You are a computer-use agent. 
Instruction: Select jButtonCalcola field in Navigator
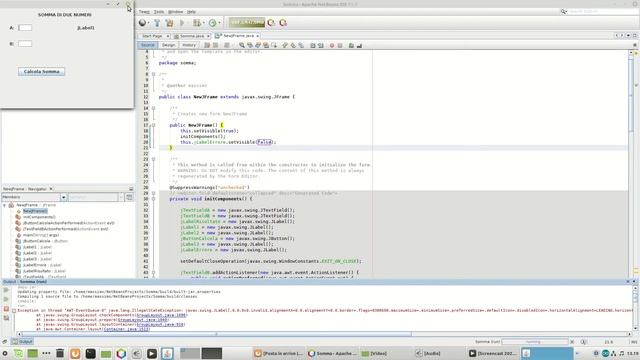tap(45, 241)
